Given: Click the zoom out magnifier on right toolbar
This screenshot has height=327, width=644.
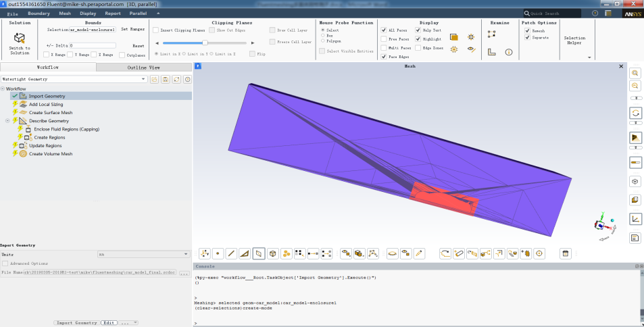Looking at the screenshot, I should (x=635, y=86).
